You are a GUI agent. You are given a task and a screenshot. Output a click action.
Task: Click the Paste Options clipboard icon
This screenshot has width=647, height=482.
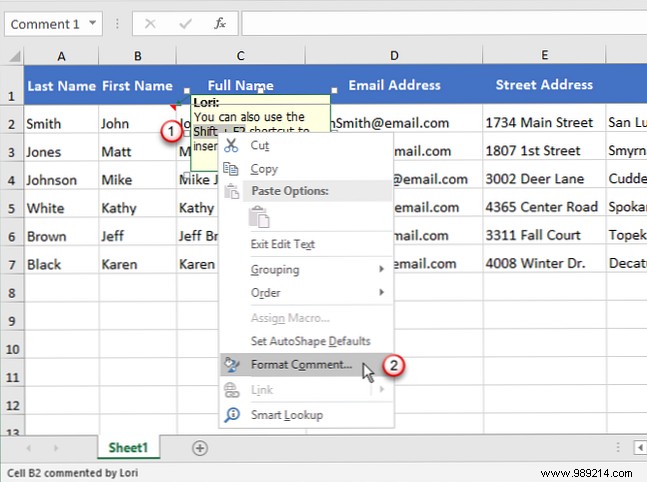pos(231,191)
